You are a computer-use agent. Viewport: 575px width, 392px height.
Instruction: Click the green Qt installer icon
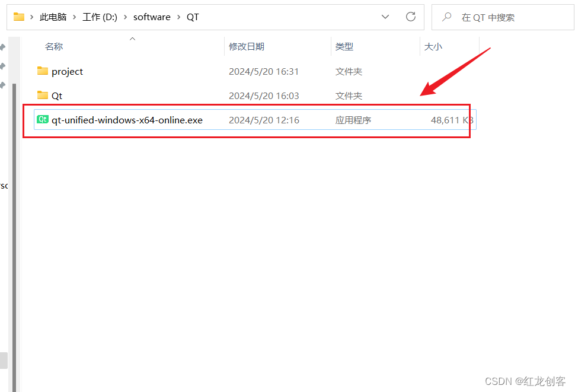coord(43,119)
